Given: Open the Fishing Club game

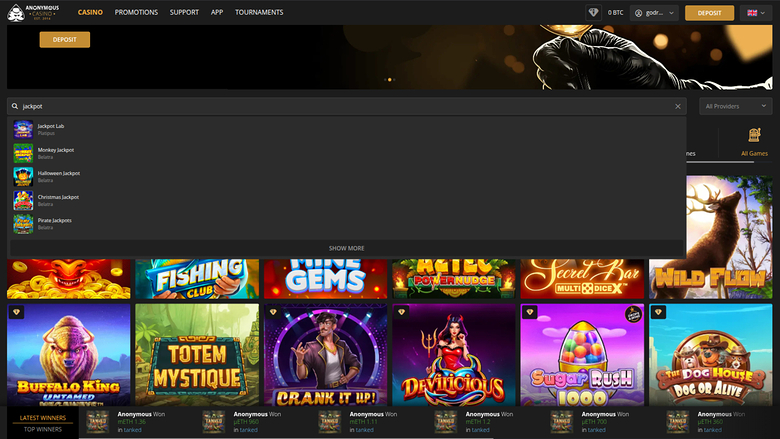Looking at the screenshot, I should point(197,278).
